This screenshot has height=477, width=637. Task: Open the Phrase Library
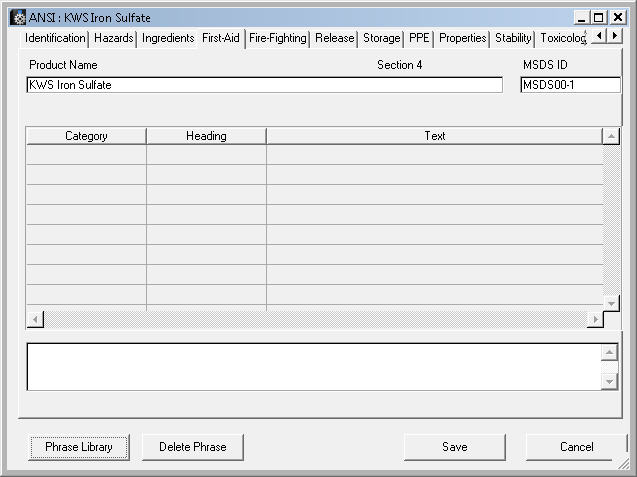79,447
